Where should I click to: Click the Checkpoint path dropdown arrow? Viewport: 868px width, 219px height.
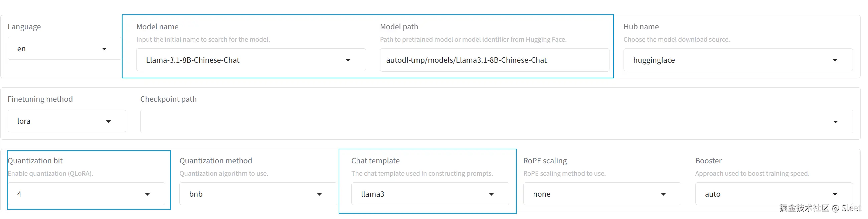[835, 122]
